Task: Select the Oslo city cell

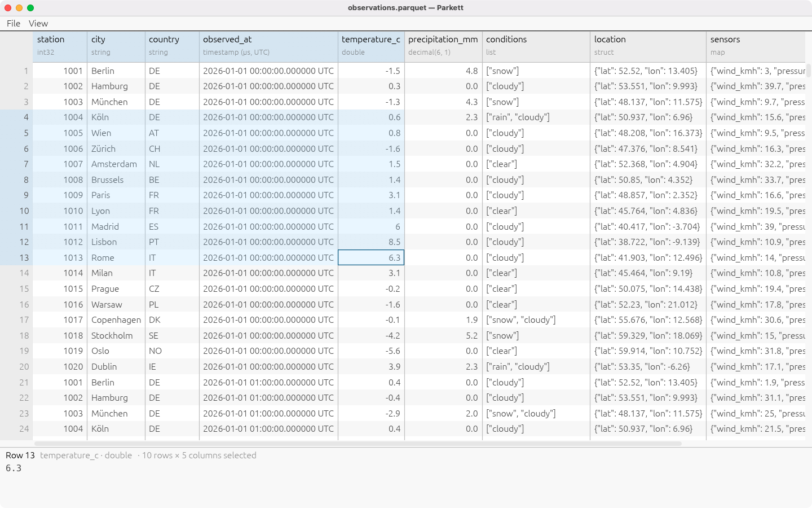Action: (x=116, y=351)
